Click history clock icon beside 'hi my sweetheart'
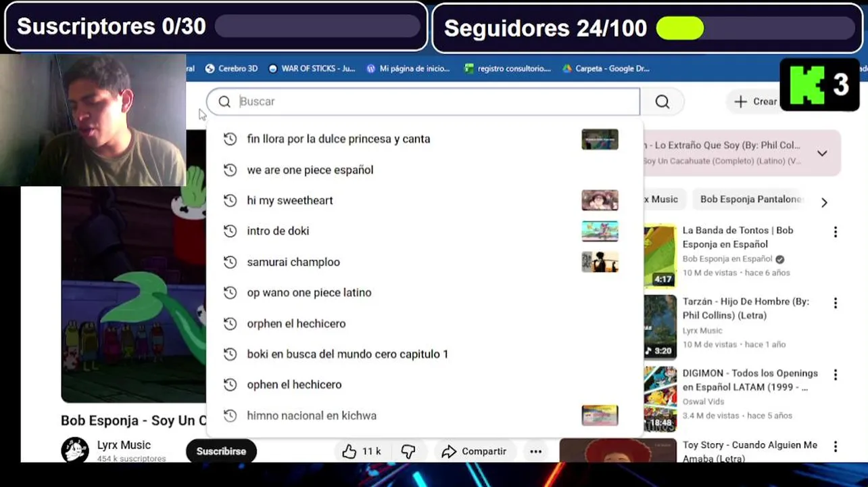 230,200
